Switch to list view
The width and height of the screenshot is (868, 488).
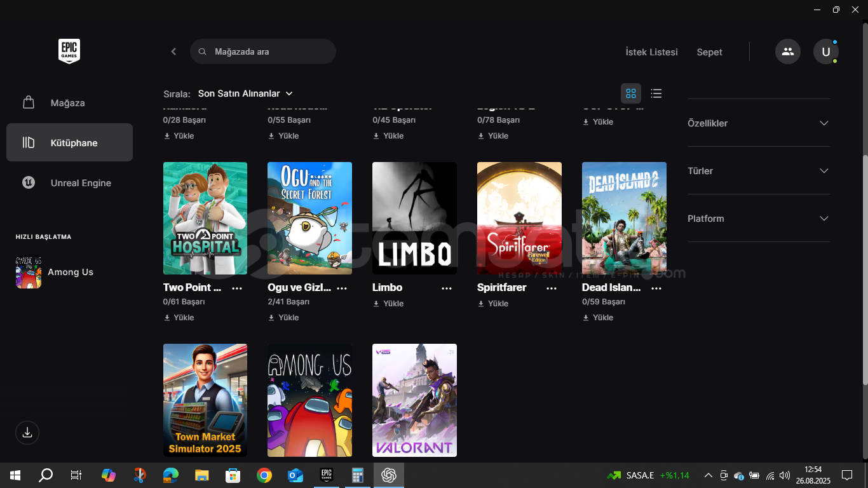(x=656, y=93)
